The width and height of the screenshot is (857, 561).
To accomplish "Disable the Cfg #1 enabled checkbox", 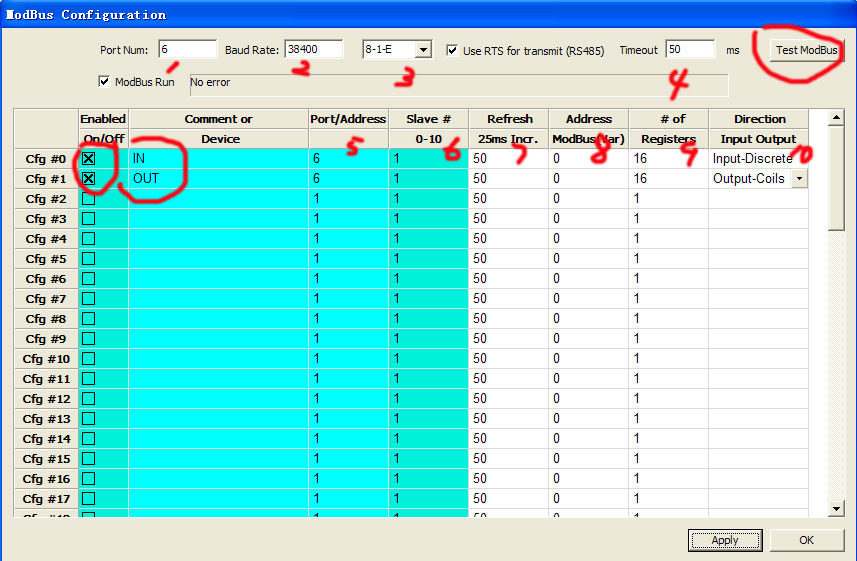I will (x=89, y=179).
